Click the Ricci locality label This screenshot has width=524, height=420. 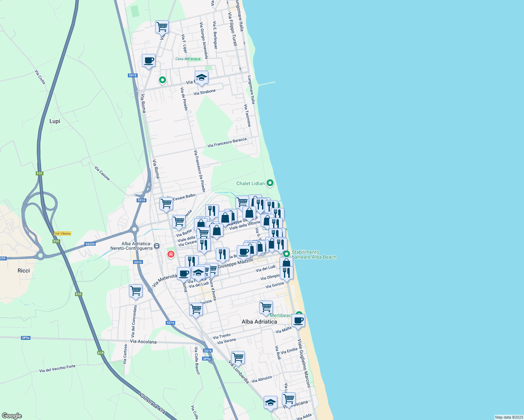point(23,271)
